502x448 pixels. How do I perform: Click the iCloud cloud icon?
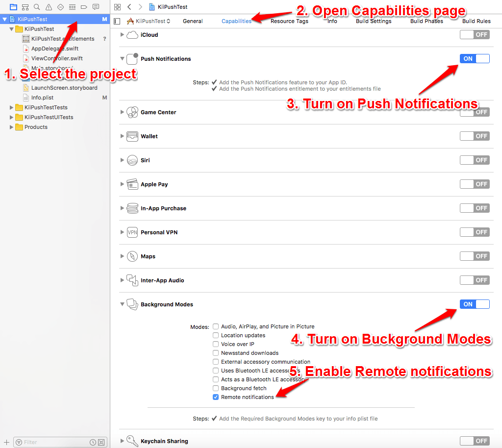click(x=132, y=35)
